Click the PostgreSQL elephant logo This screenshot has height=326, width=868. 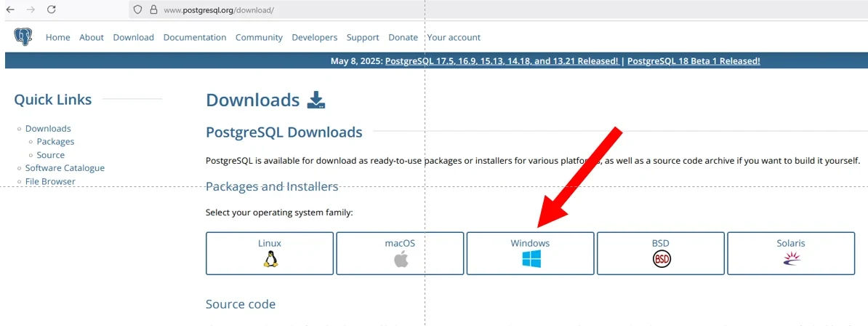(23, 37)
